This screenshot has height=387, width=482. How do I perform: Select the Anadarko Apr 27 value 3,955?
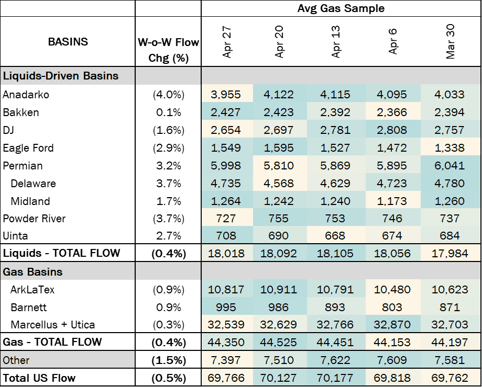pyautogui.click(x=226, y=94)
